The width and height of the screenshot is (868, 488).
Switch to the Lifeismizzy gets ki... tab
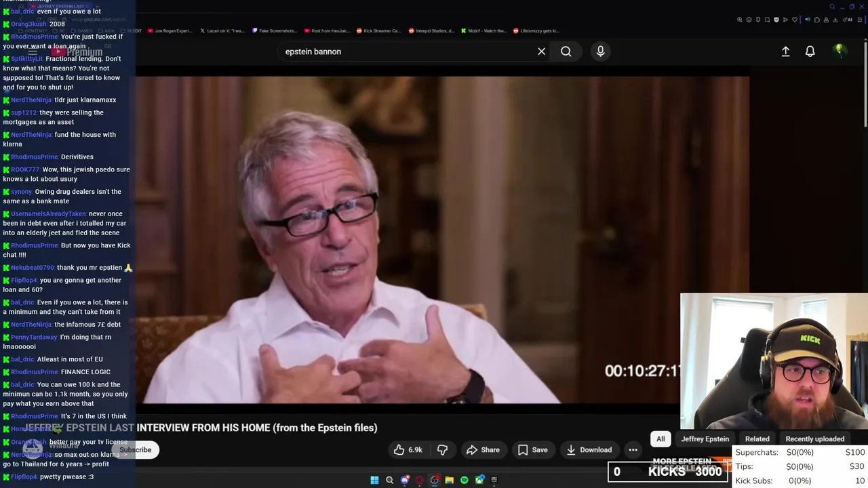tap(536, 30)
